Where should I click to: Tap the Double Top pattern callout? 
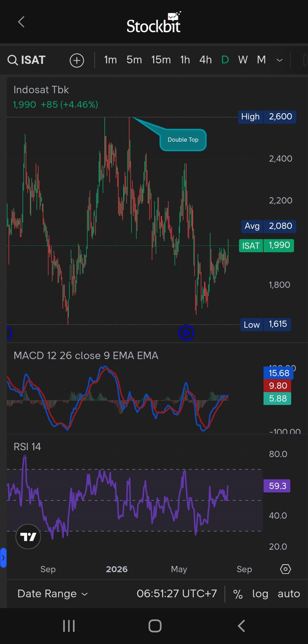[183, 140]
